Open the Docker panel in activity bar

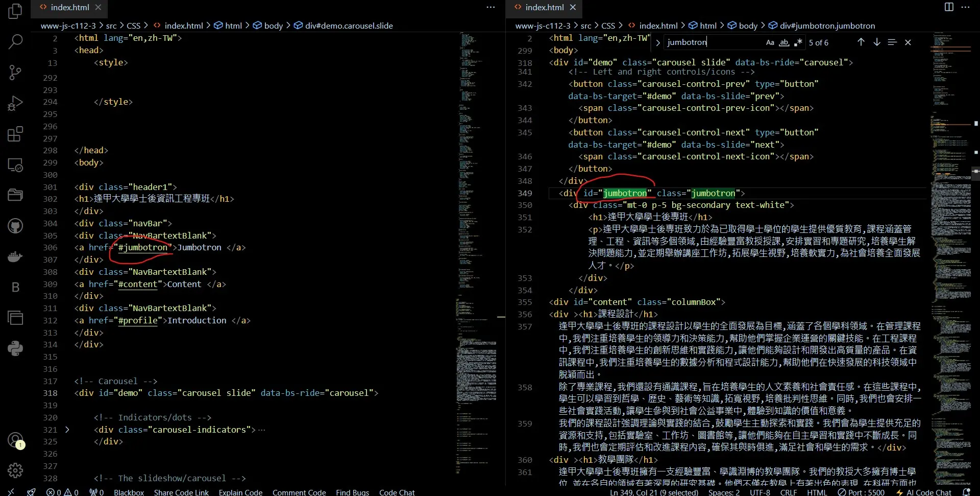click(15, 256)
